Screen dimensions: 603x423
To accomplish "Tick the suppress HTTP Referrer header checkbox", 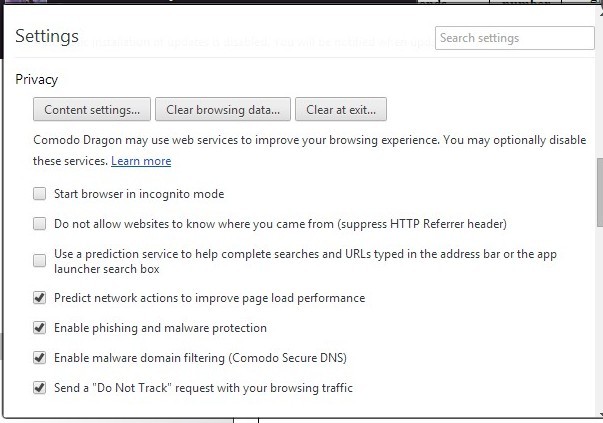I will tap(40, 224).
